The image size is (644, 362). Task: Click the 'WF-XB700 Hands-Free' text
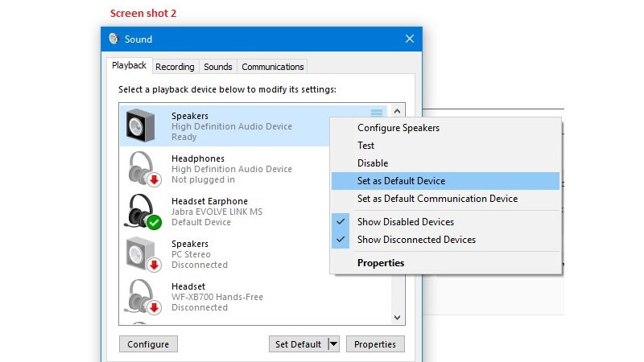click(x=217, y=297)
